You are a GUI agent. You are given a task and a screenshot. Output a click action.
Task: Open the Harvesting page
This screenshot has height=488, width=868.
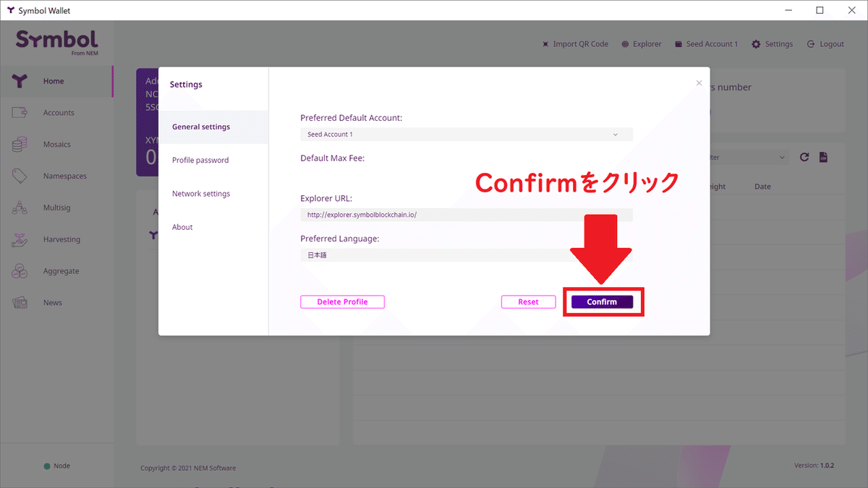(62, 239)
